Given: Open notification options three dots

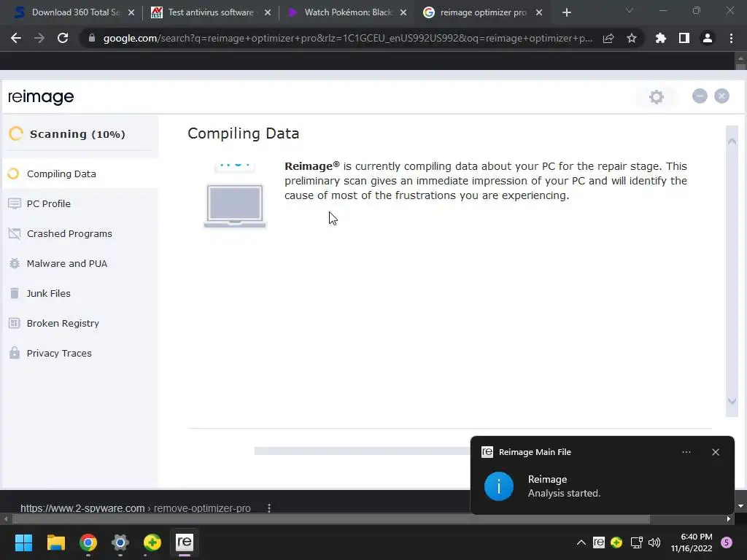Looking at the screenshot, I should coord(686,452).
